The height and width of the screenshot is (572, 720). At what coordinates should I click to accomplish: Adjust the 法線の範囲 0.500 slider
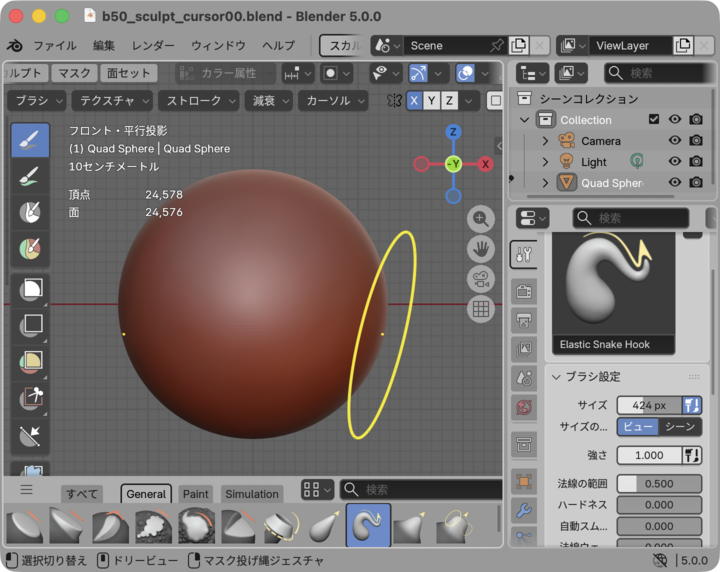tap(659, 484)
